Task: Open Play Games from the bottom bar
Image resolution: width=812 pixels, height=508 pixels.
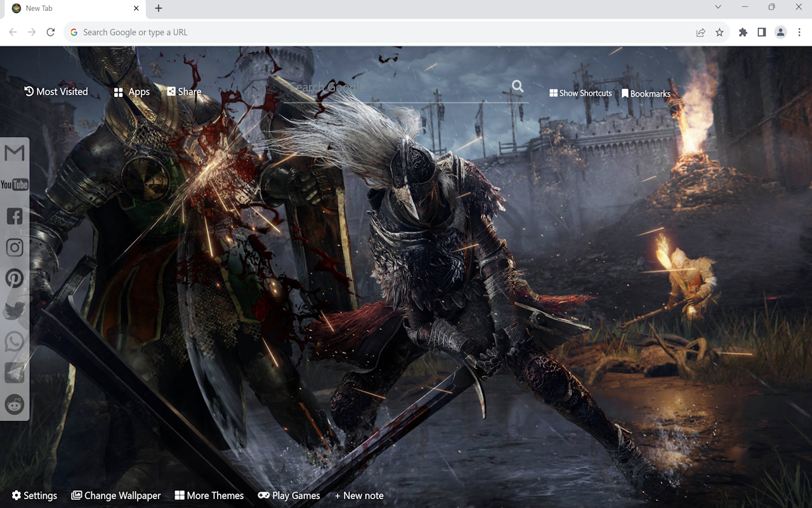Action: (x=289, y=495)
